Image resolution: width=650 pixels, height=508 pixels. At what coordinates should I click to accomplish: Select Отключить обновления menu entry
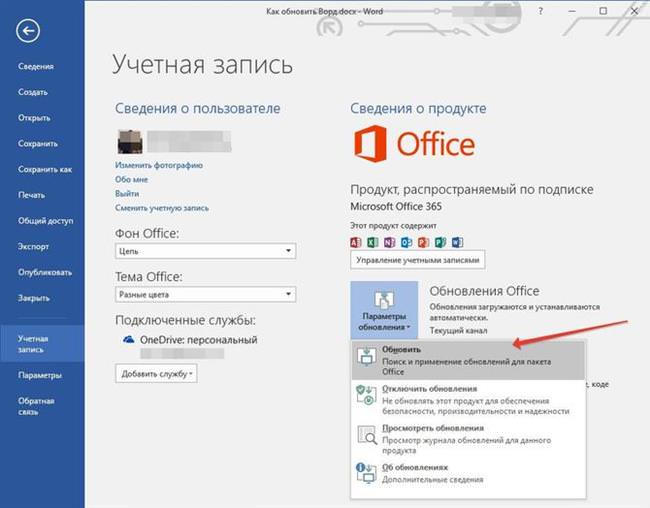[468, 399]
